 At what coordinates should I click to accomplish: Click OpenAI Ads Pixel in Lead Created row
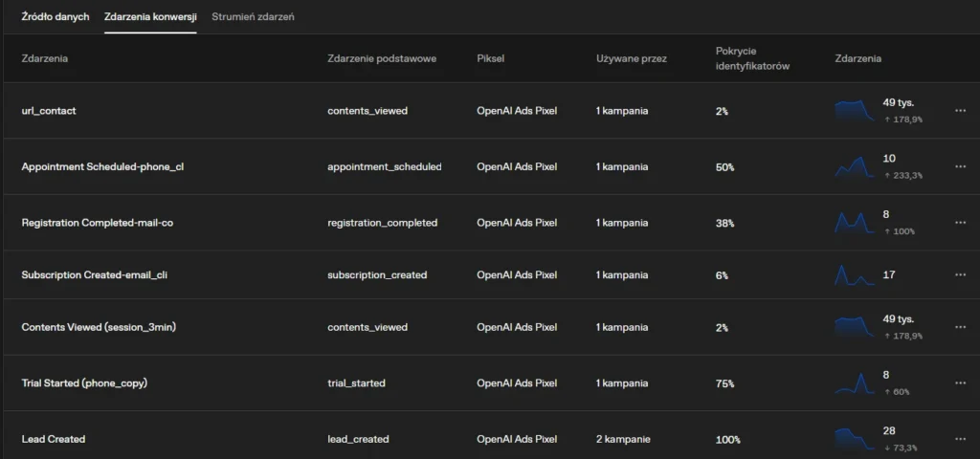click(517, 439)
